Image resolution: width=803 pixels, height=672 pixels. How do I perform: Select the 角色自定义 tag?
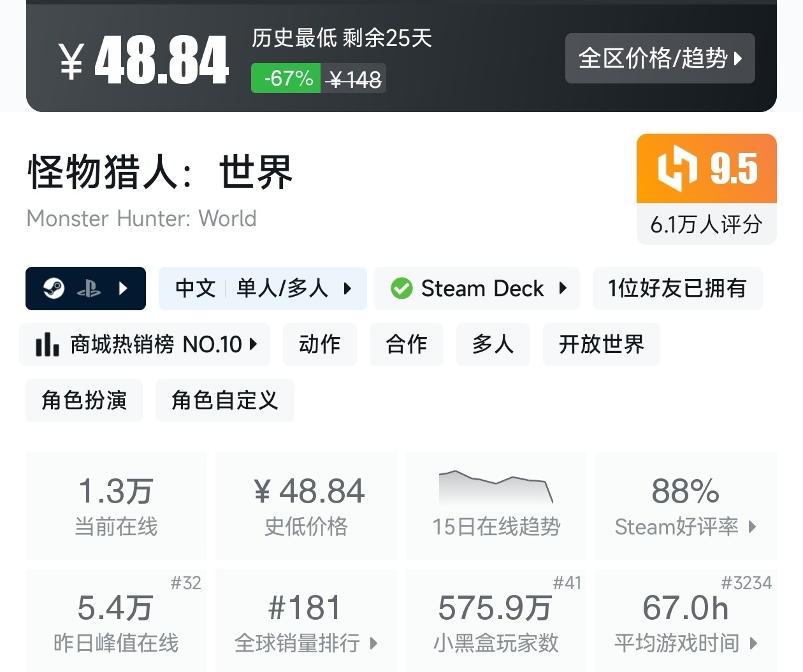click(x=225, y=401)
